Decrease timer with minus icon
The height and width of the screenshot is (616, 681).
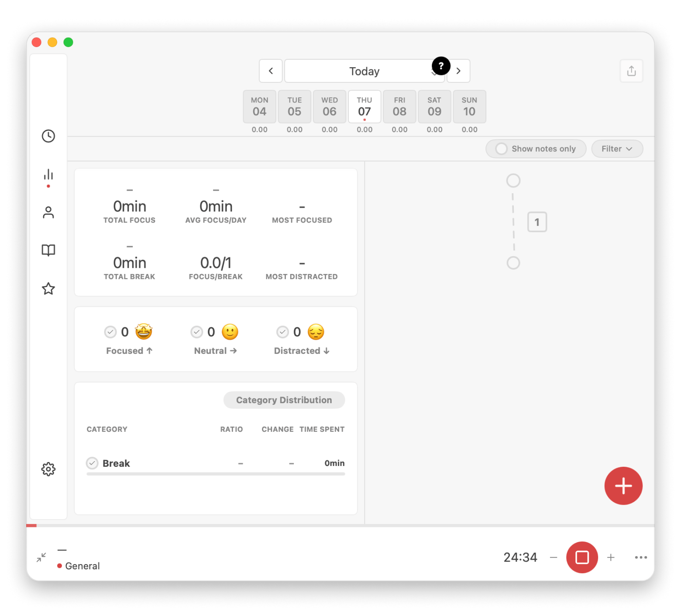554,558
